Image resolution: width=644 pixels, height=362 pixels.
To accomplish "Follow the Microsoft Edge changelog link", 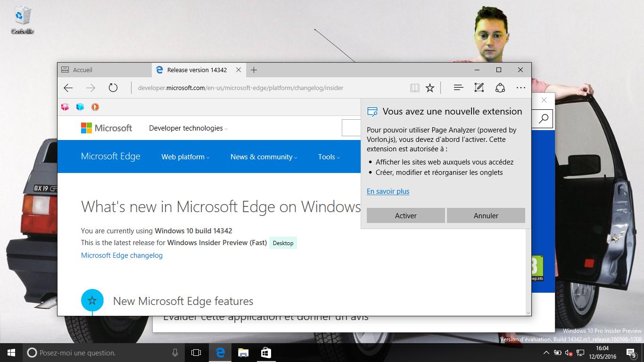I will click(122, 255).
